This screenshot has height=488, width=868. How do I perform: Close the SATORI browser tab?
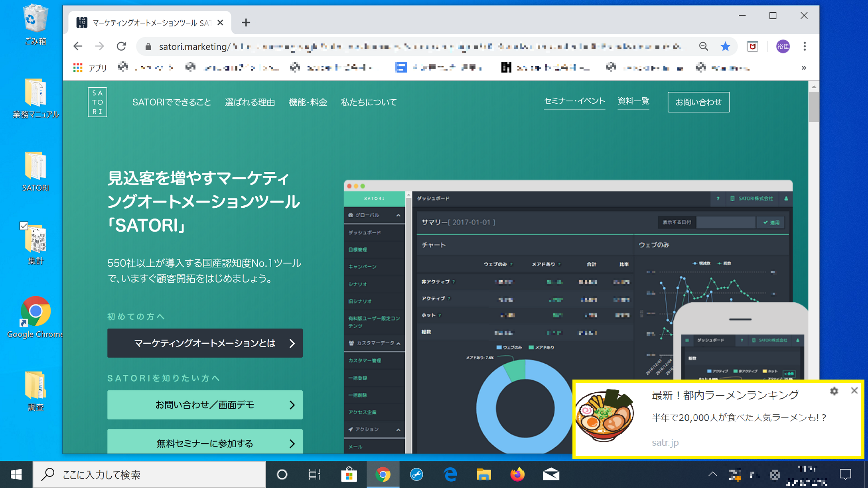point(220,23)
